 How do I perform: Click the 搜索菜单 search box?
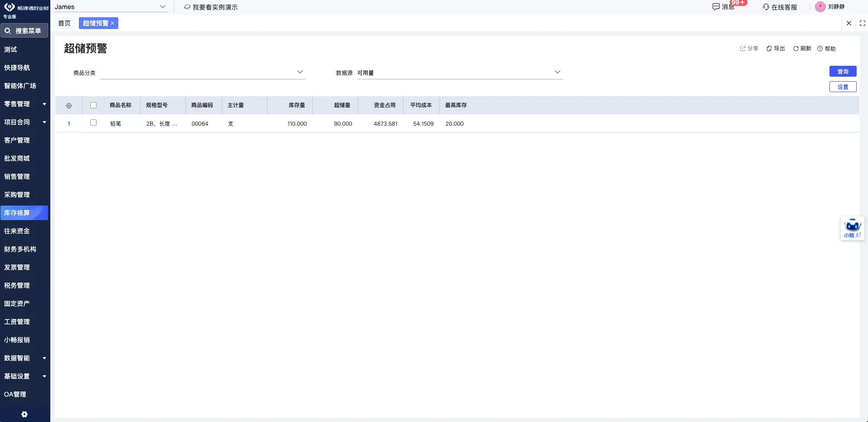point(24,30)
